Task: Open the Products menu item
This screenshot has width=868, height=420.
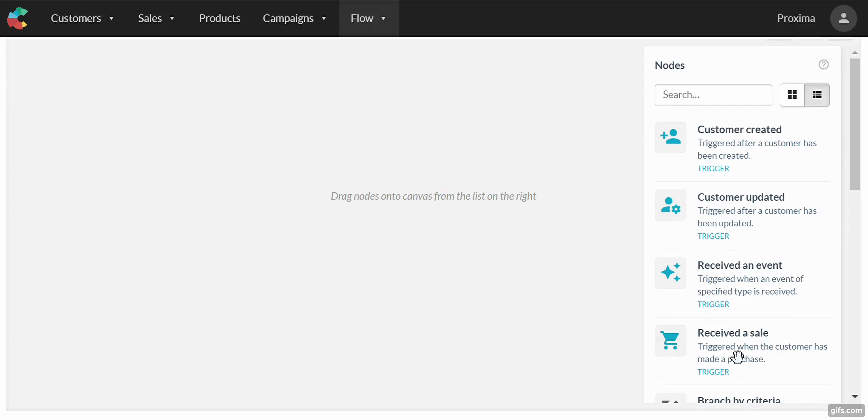Action: (219, 18)
